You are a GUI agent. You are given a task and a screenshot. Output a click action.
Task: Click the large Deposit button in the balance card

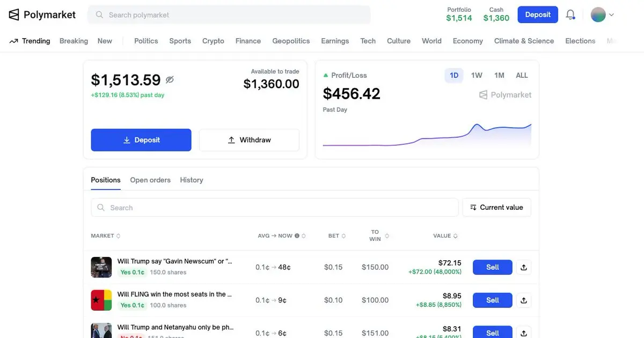[x=141, y=140]
